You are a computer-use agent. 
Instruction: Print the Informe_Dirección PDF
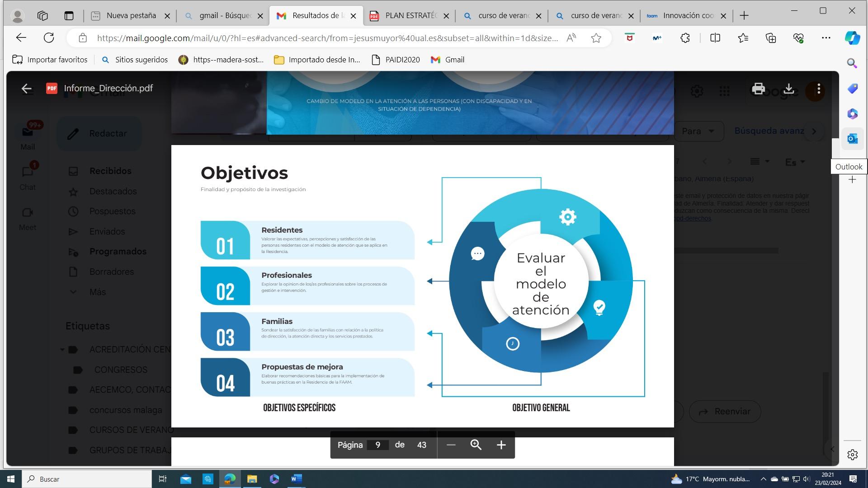[758, 89]
